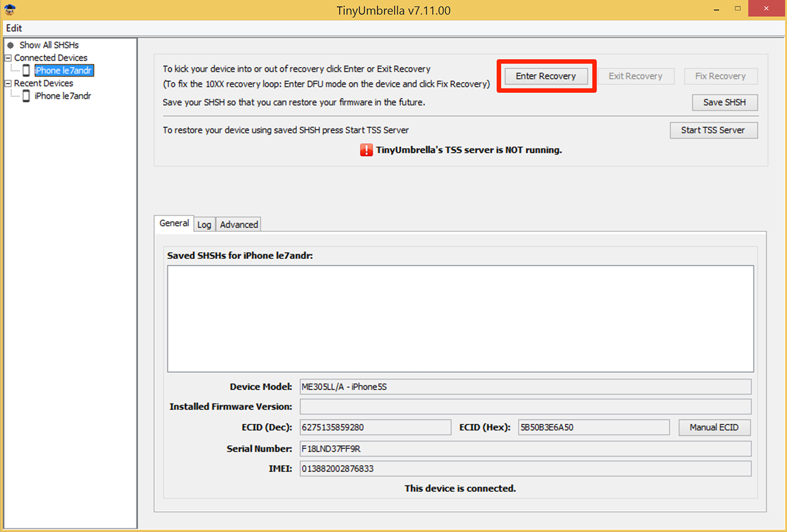Start the TSS Server
787x532 pixels.
click(713, 130)
